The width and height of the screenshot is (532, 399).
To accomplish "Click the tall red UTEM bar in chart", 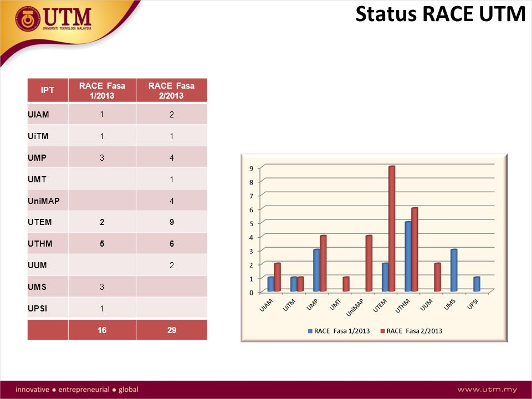I will point(392,229).
